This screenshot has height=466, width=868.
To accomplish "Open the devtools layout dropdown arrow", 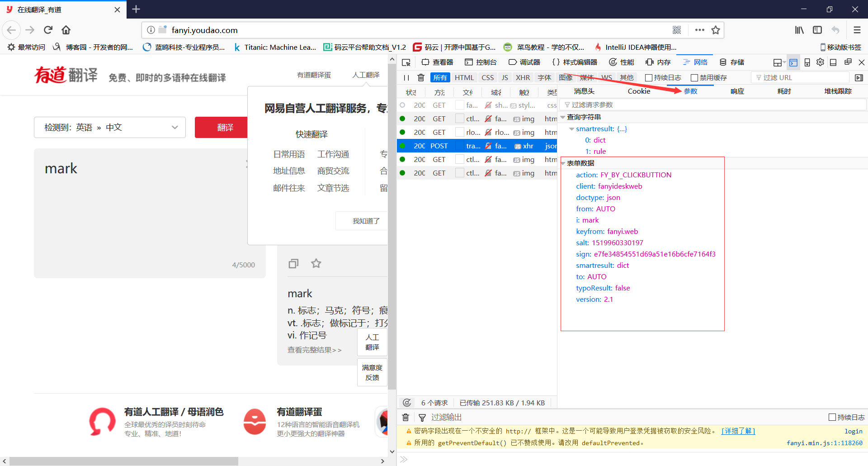I will (784, 62).
